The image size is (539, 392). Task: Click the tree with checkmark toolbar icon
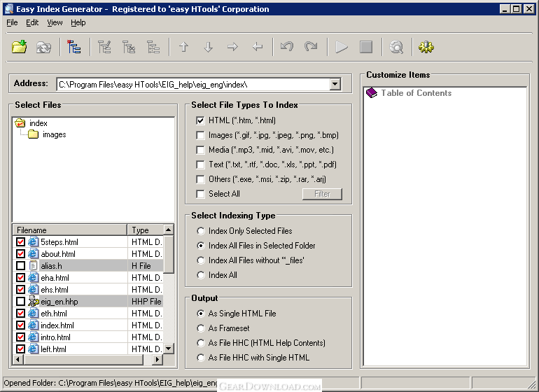coord(104,47)
